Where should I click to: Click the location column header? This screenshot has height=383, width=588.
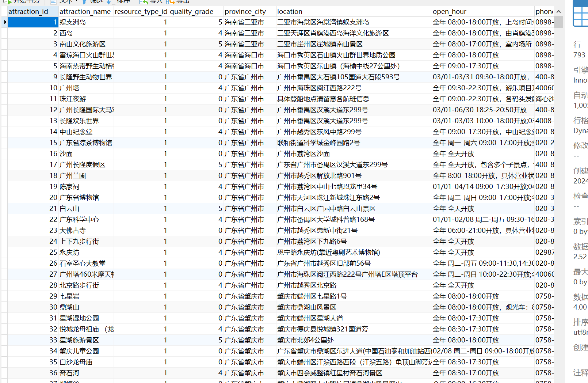pos(354,11)
